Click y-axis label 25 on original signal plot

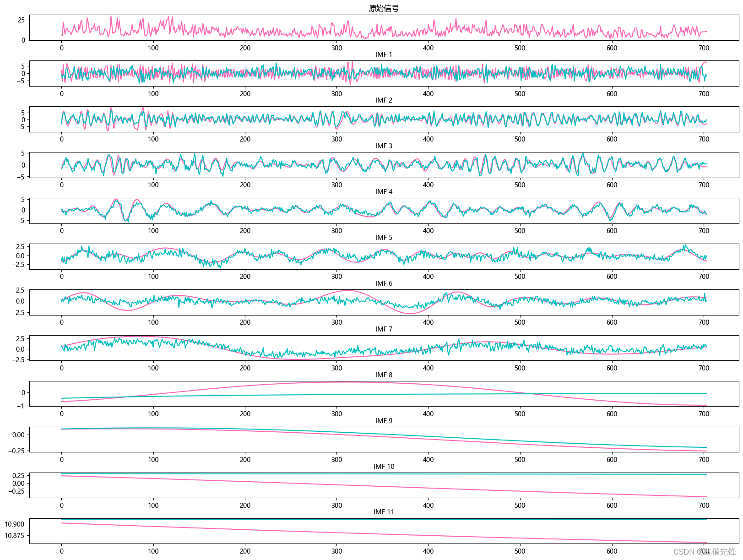click(21, 20)
